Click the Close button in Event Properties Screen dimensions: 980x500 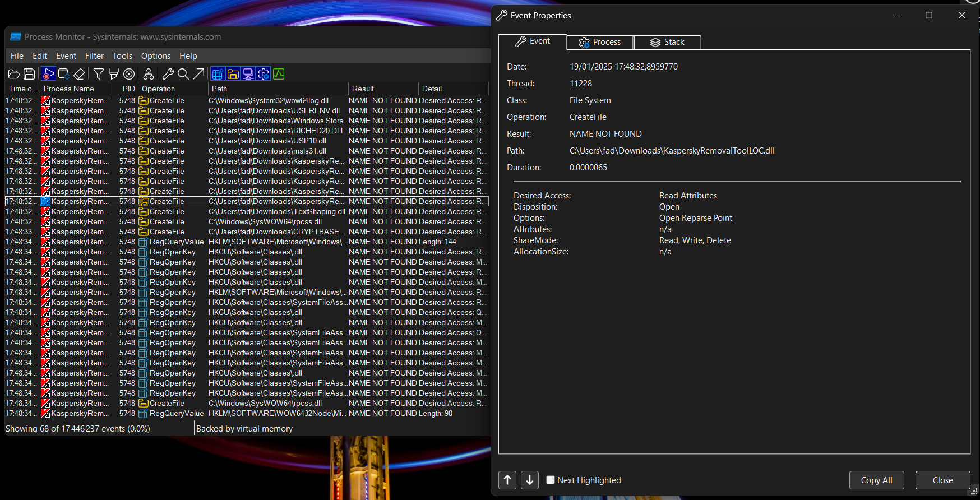coord(943,480)
